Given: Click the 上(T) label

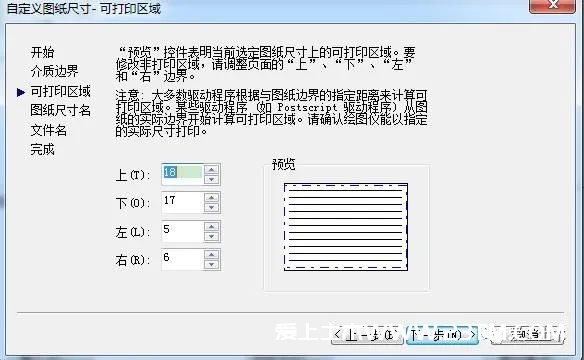Looking at the screenshot, I should (x=133, y=175).
